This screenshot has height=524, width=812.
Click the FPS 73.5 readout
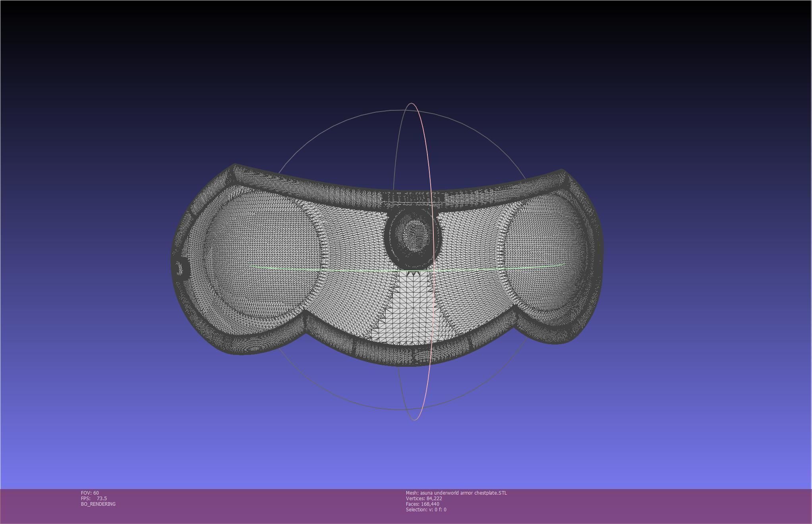coord(94,499)
